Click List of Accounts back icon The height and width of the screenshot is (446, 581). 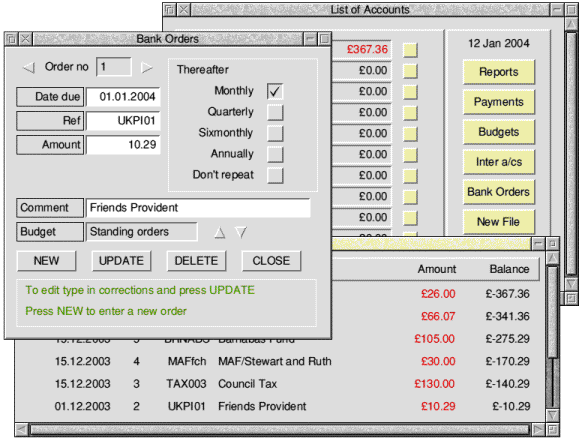click(x=169, y=10)
